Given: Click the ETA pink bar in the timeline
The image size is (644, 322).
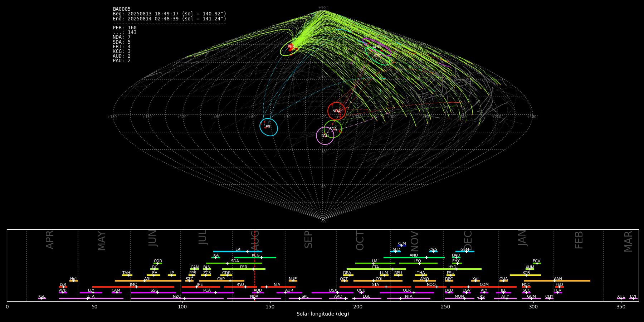Looking at the screenshot, I should 91,298.
